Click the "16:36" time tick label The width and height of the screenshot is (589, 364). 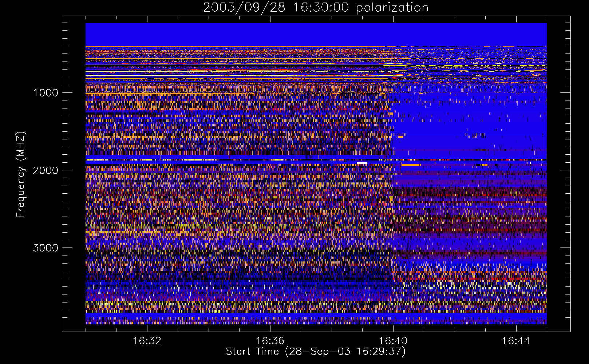[270, 341]
